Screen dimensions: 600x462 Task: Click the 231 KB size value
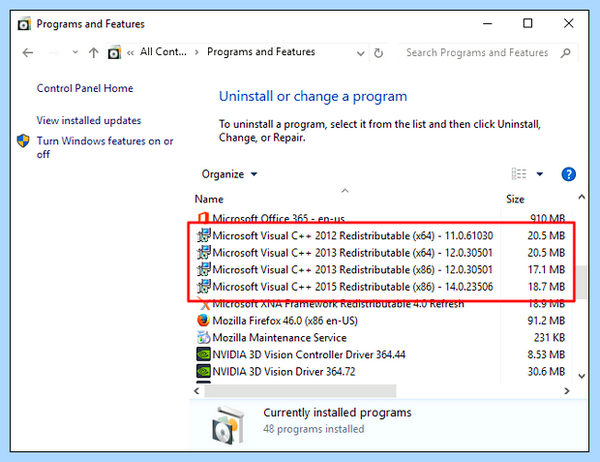(x=549, y=338)
